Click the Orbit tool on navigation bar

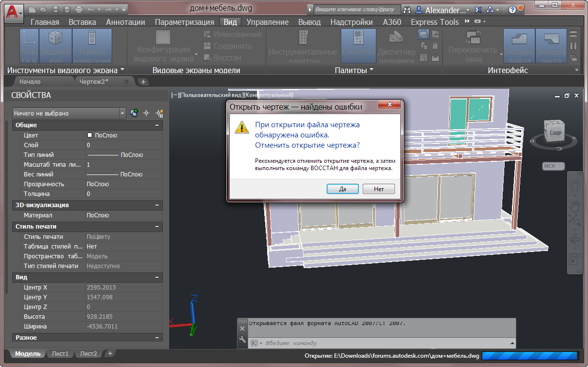574,239
